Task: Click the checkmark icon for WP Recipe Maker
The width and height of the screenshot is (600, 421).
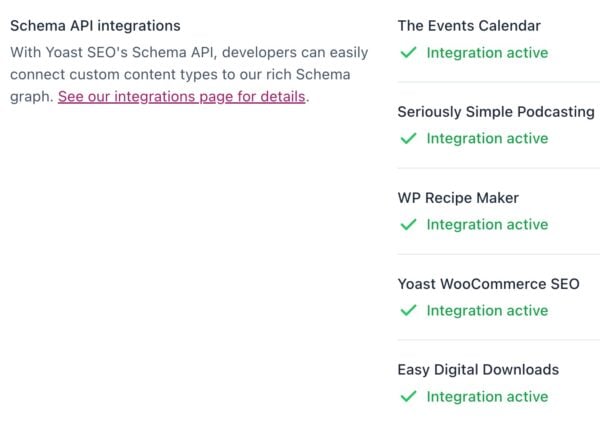Action: click(407, 225)
